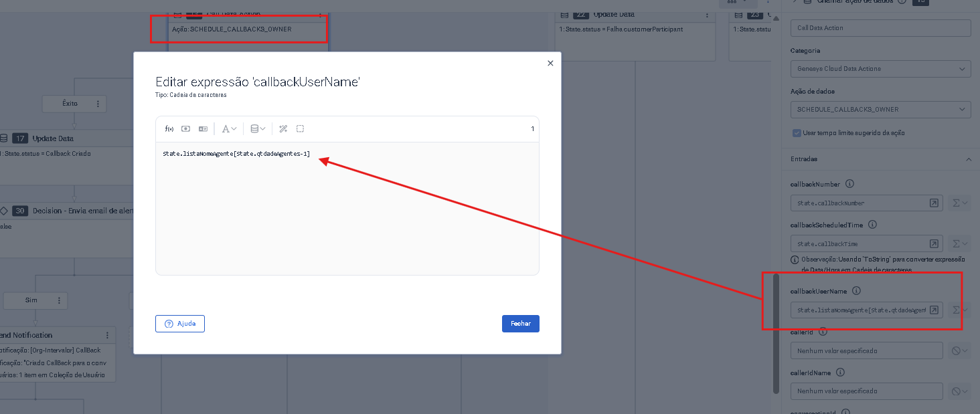
Task: Click the Sim path label
Action: coord(31,300)
